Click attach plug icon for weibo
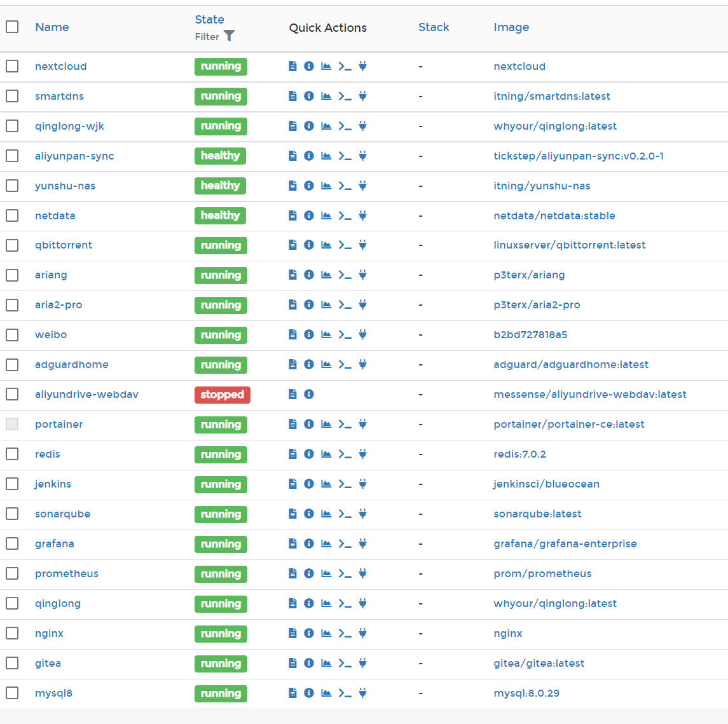Screen dimensions: 728x724 pos(362,334)
